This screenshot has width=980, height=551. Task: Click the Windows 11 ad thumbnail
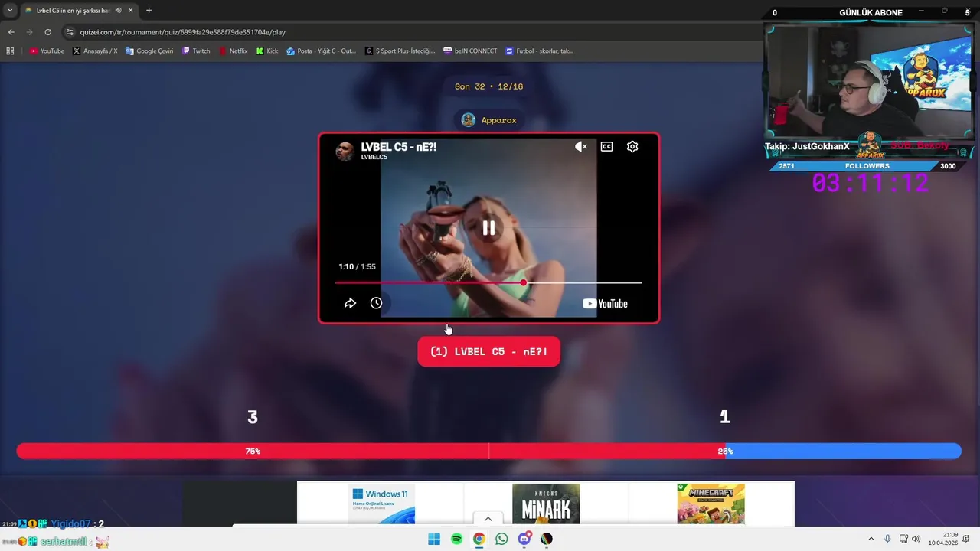(x=381, y=504)
